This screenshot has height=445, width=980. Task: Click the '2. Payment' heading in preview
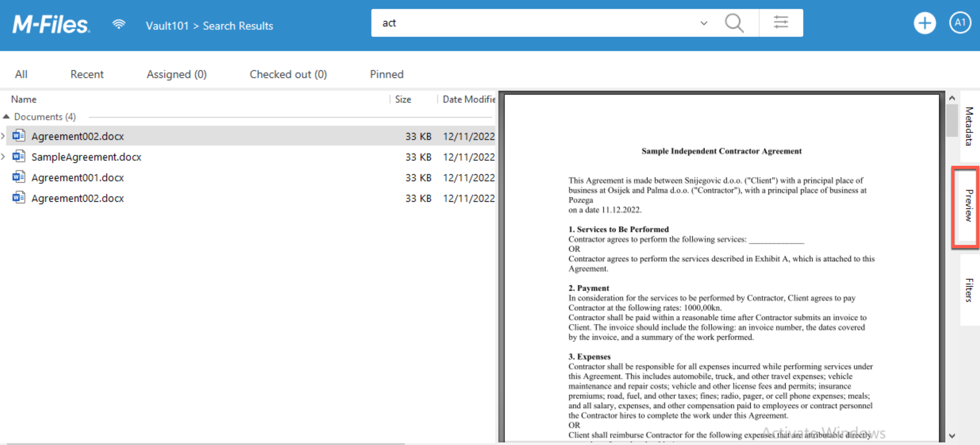tap(588, 288)
